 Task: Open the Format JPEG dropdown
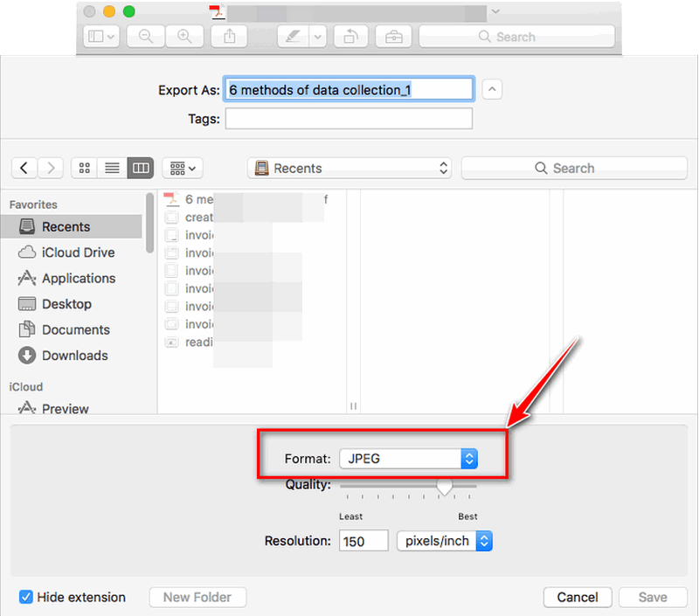pos(408,459)
